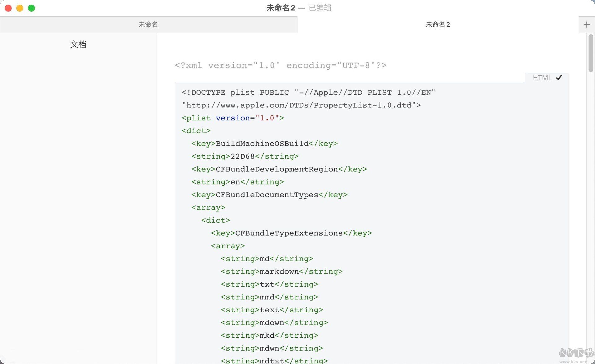This screenshot has height=364, width=595.
Task: Click the DOCTYPE plist line in the code
Action: (x=308, y=92)
